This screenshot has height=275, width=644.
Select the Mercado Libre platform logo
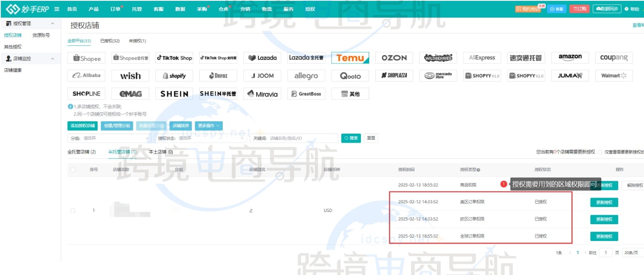click(438, 76)
